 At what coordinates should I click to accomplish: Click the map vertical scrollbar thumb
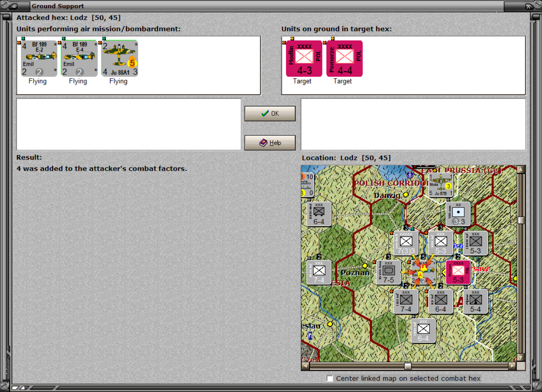coord(521,220)
